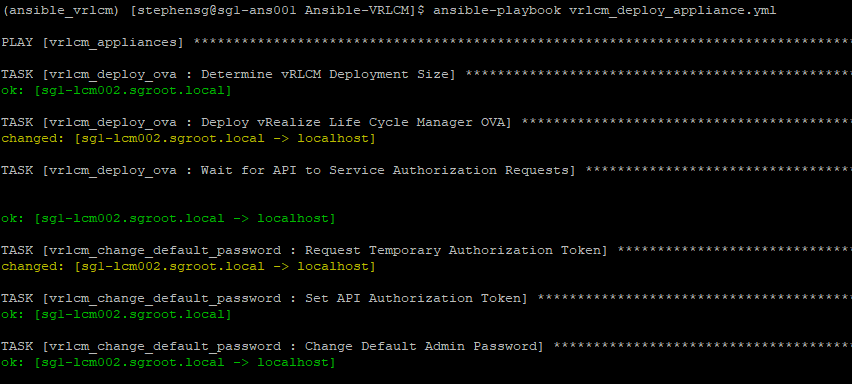Click the Change Default Admin Password task line

426,347
